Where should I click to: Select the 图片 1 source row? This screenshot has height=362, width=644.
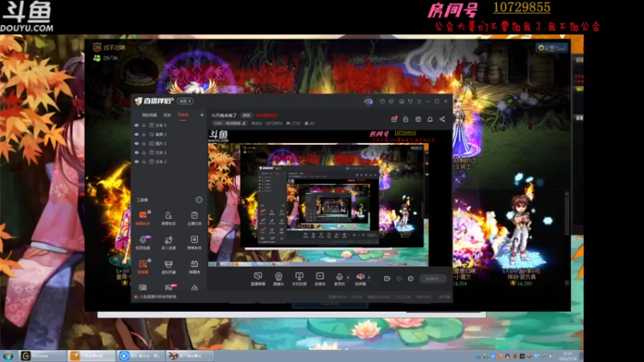pyautogui.click(x=169, y=143)
